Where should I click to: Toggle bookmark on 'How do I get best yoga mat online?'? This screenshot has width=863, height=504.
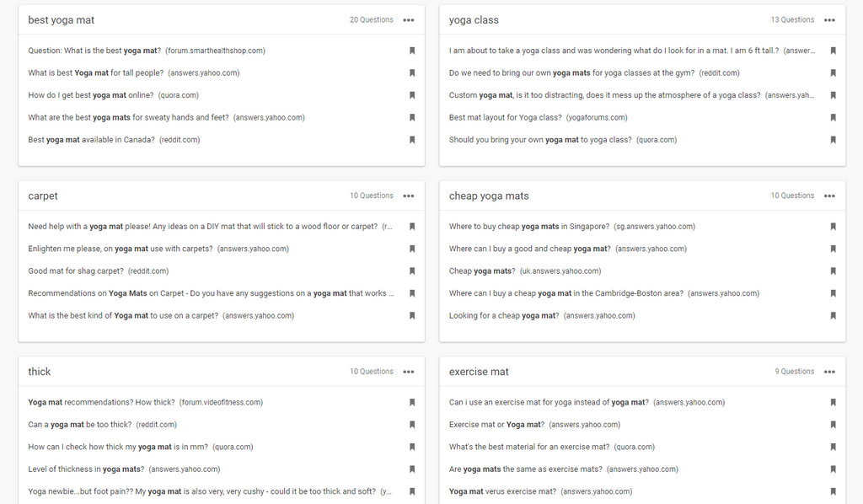point(412,95)
